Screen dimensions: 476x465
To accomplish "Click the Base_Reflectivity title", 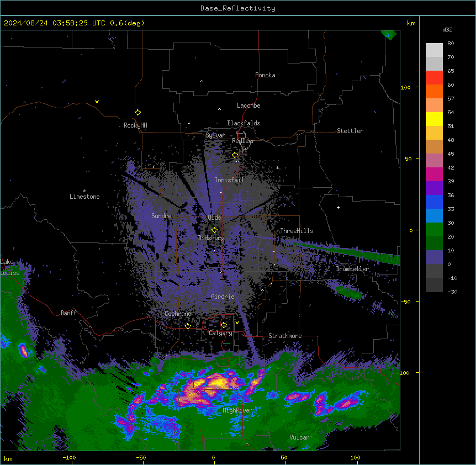I will tap(238, 8).
